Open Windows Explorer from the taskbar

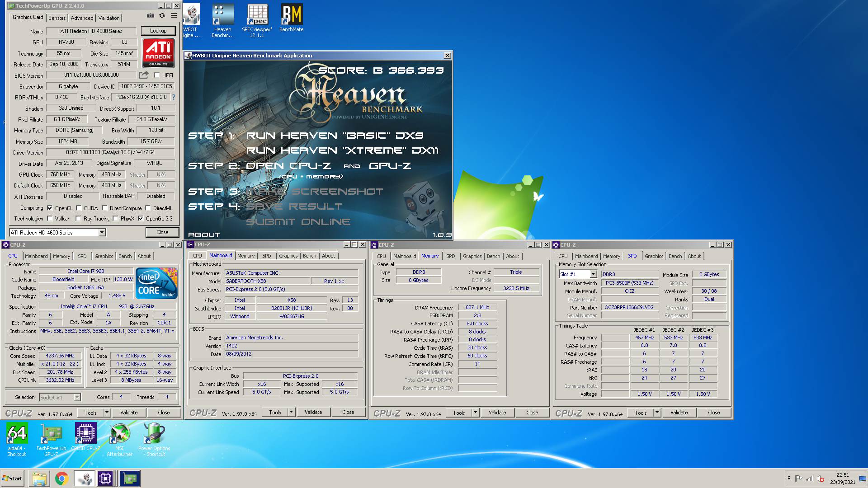(39, 479)
